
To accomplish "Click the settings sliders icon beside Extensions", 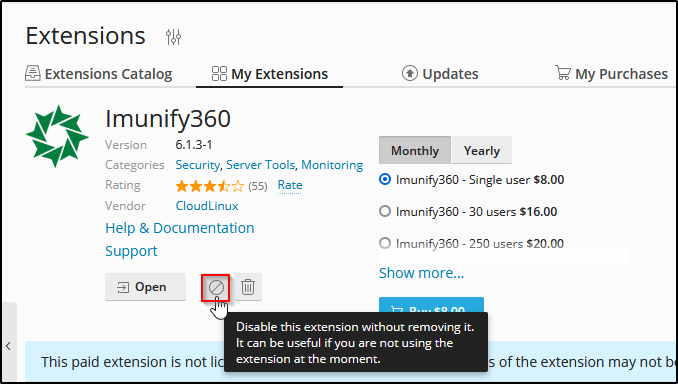I will tap(173, 37).
